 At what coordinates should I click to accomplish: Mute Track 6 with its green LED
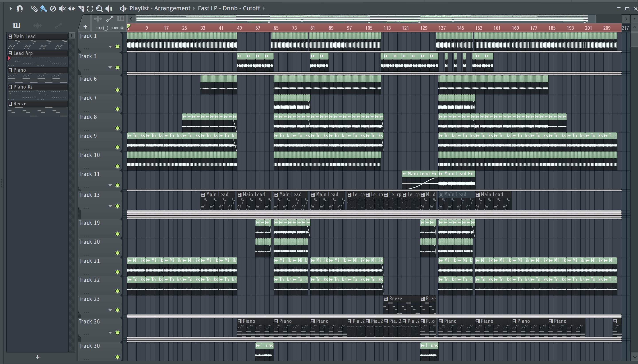point(117,90)
